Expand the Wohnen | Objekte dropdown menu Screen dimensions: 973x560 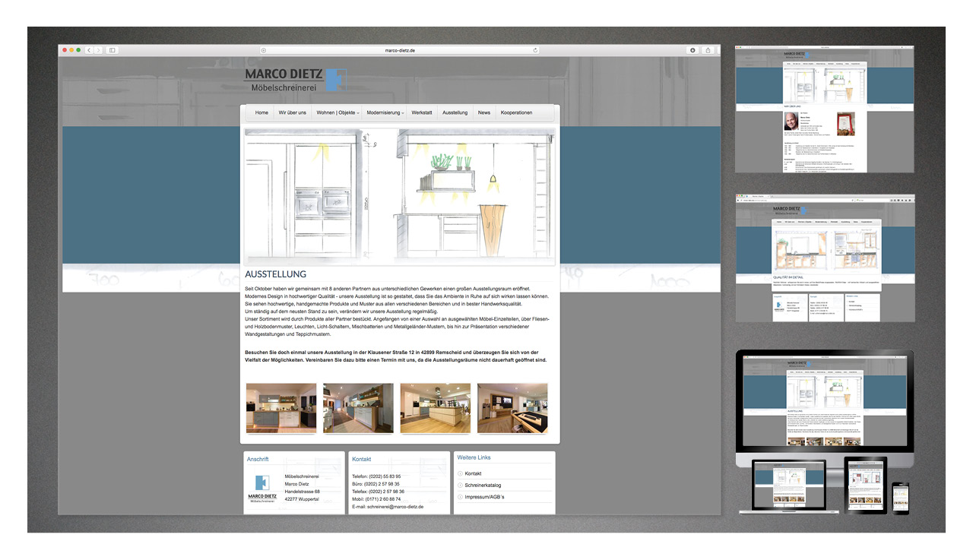(337, 112)
